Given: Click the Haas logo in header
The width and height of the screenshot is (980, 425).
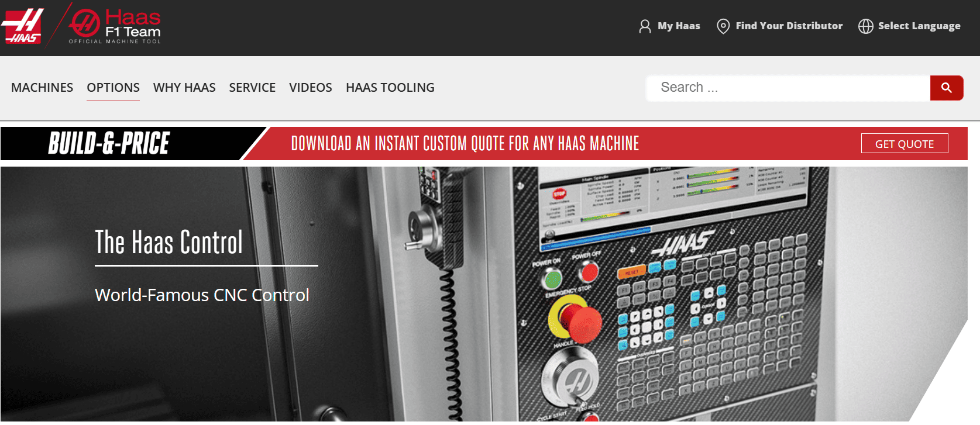Looking at the screenshot, I should coord(22,26).
